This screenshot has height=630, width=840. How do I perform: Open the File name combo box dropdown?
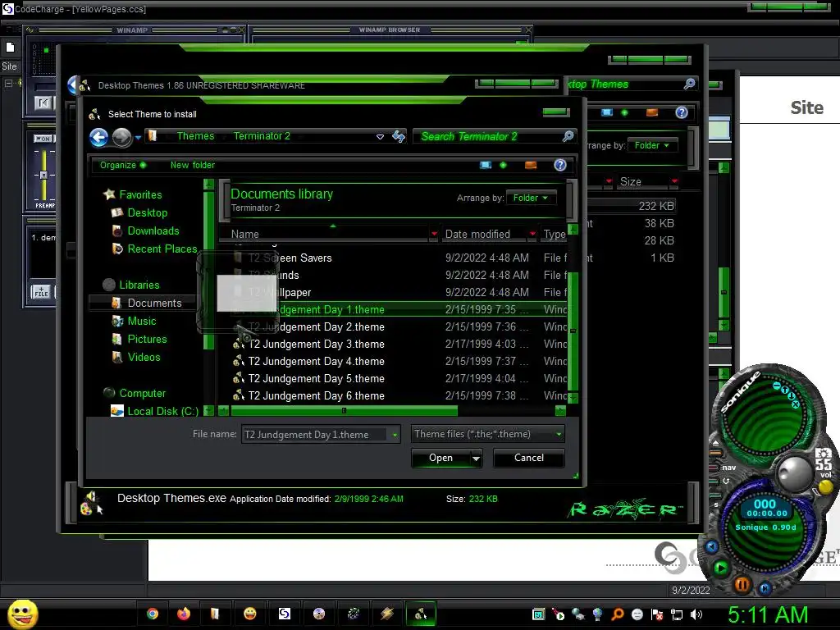pyautogui.click(x=395, y=435)
